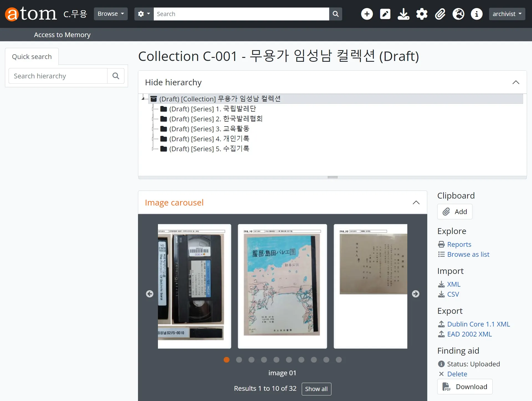Open Clipboard paperclip icon in header

tap(440, 14)
